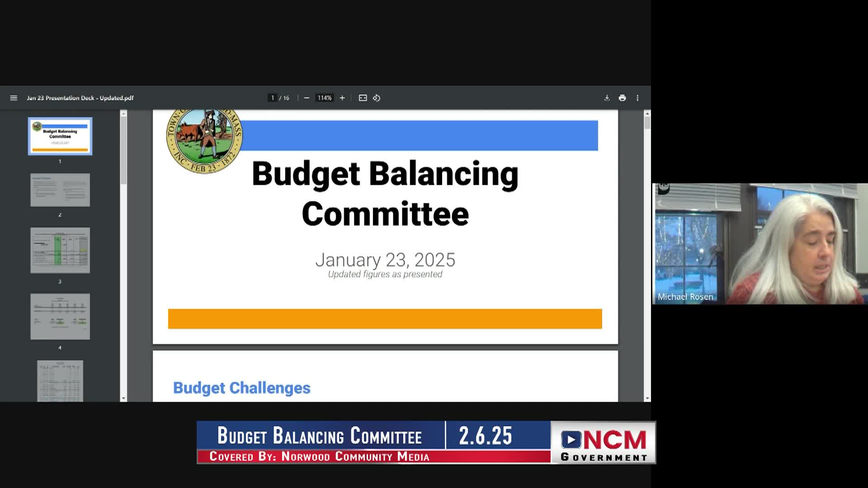868x488 pixels.
Task: Open page 2 thumbnail
Action: coord(60,190)
